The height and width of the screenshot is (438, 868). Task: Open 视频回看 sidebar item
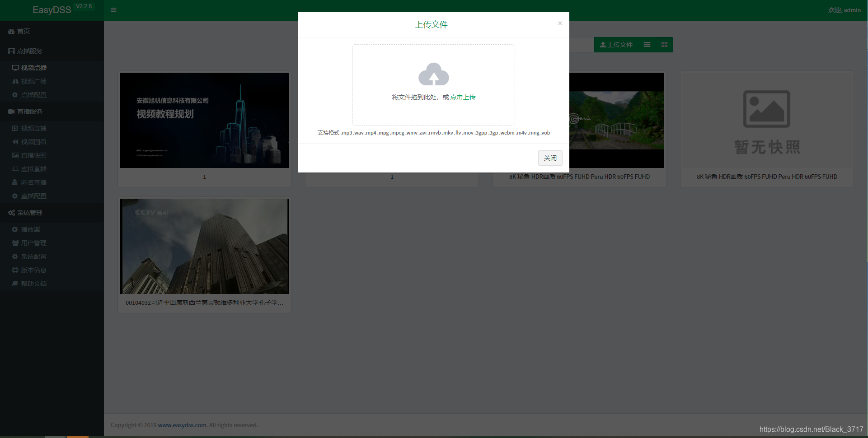pos(52,142)
